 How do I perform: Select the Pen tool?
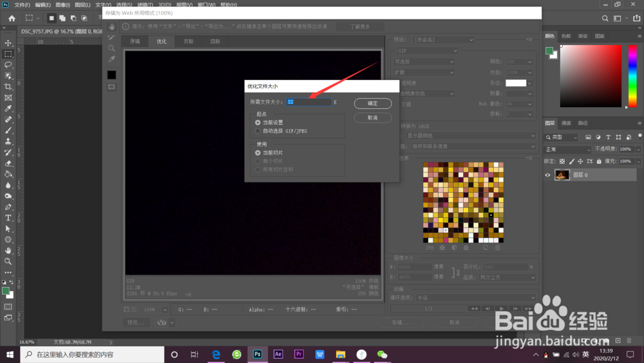(x=8, y=207)
